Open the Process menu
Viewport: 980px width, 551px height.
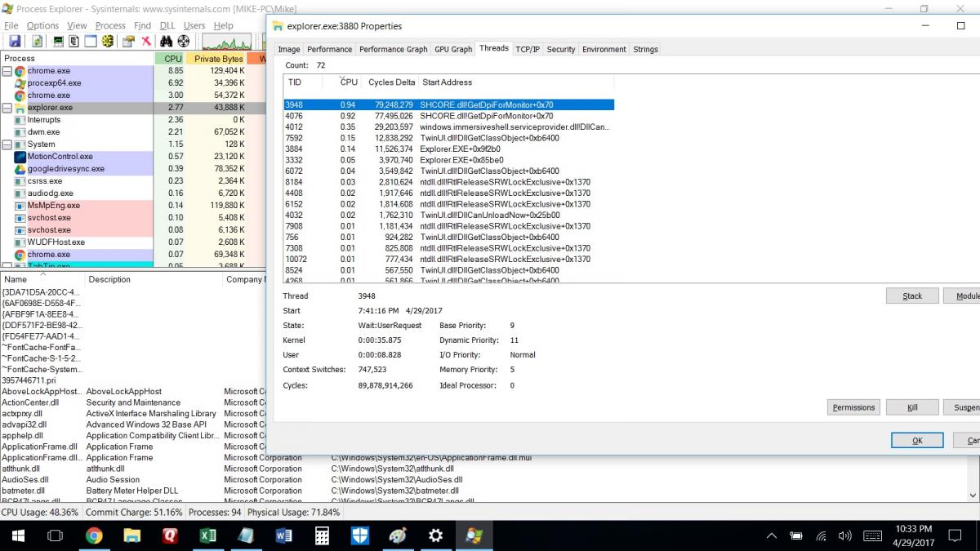coord(110,25)
